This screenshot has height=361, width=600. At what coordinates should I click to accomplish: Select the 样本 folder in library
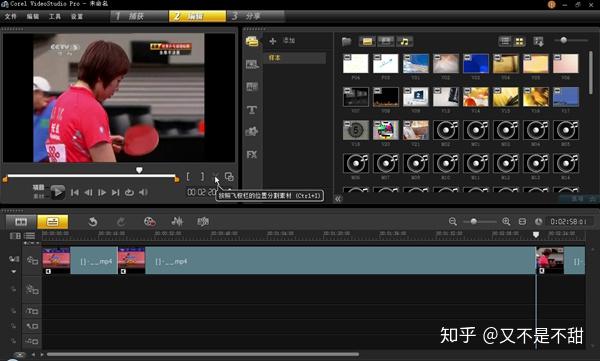coord(295,58)
